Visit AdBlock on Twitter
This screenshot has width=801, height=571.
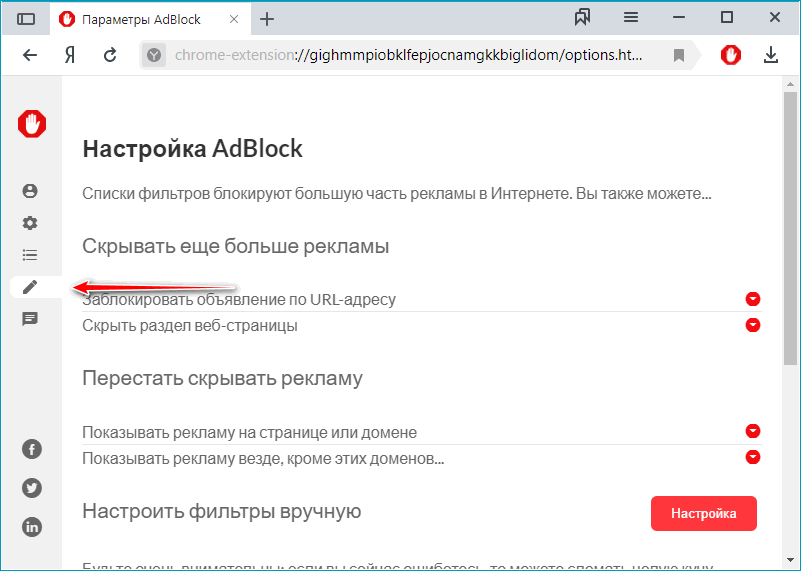(x=32, y=488)
